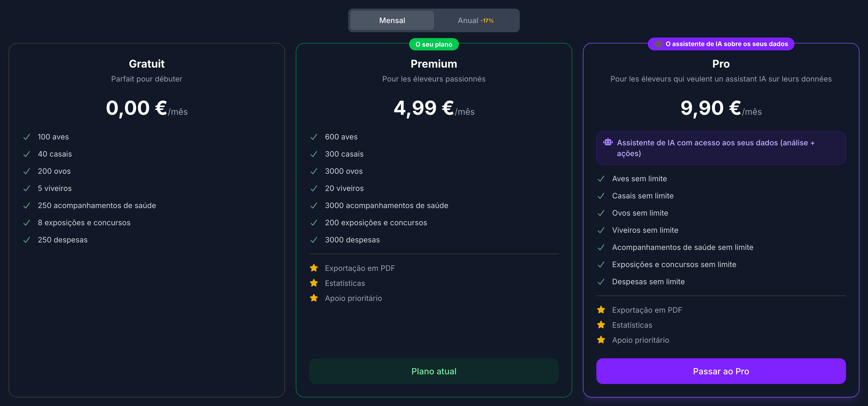The width and height of the screenshot is (868, 406).
Task: Select the Mensal billing tab
Action: (x=392, y=21)
